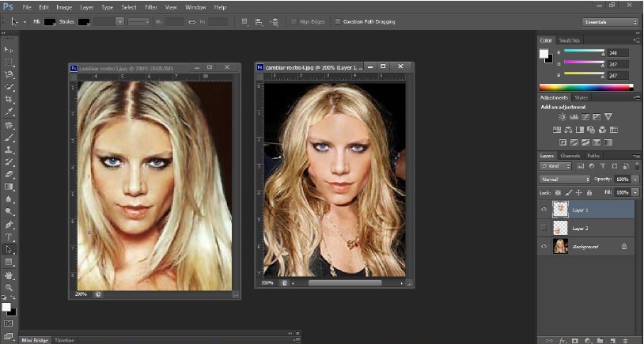644x344 pixels.
Task: Switch to the Channels tab
Action: [570, 156]
